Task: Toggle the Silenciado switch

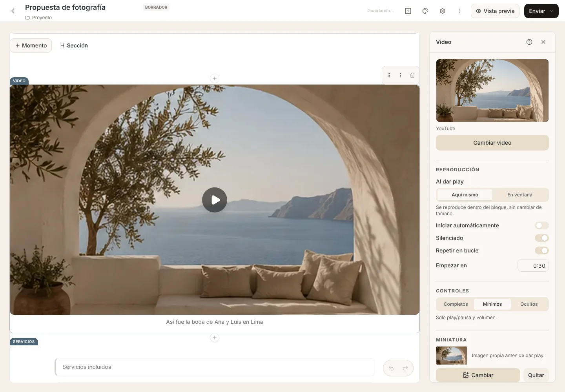Action: (x=542, y=238)
